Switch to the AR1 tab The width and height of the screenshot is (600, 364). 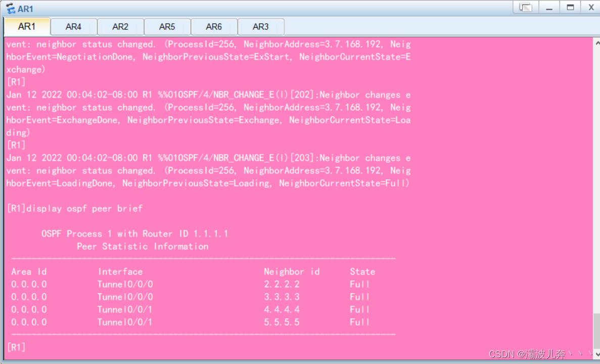(26, 26)
